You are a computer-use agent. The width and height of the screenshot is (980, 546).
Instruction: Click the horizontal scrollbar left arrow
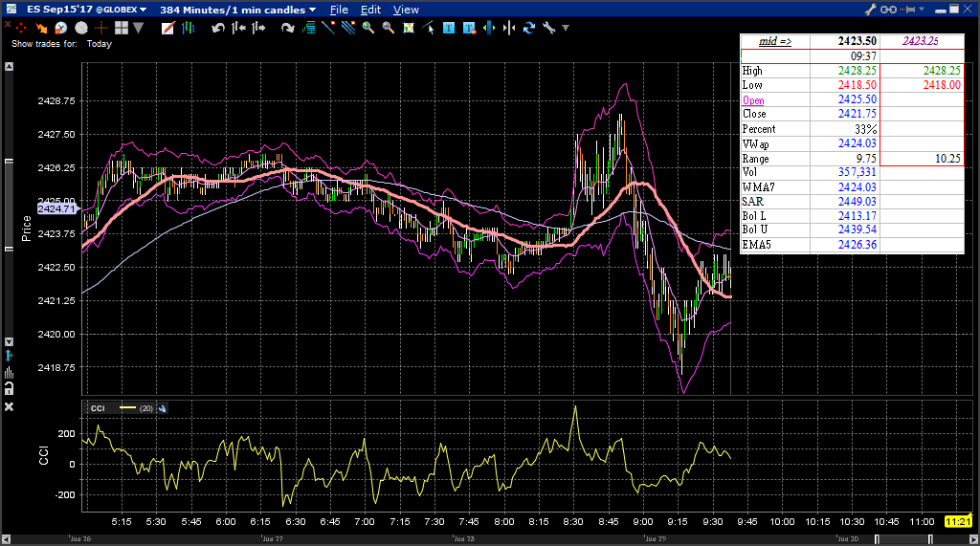click(6, 539)
